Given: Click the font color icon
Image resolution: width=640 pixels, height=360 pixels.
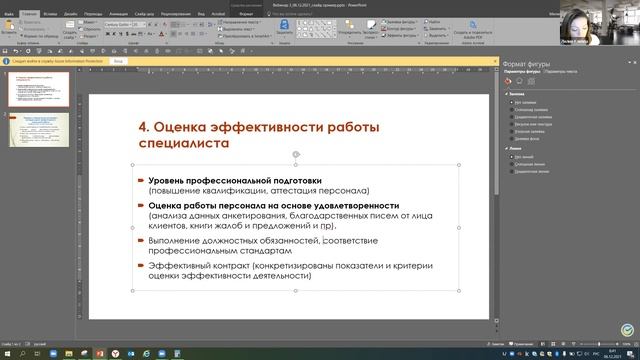Looking at the screenshot, I should pyautogui.click(x=162, y=34).
